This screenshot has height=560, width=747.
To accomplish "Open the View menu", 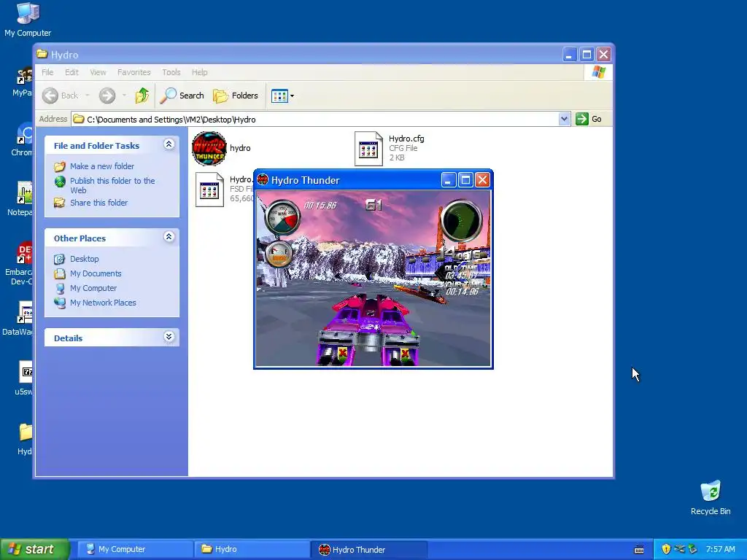I will point(98,72).
